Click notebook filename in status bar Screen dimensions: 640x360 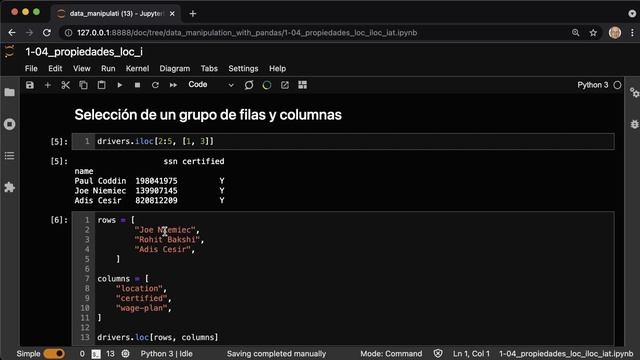pos(566,353)
